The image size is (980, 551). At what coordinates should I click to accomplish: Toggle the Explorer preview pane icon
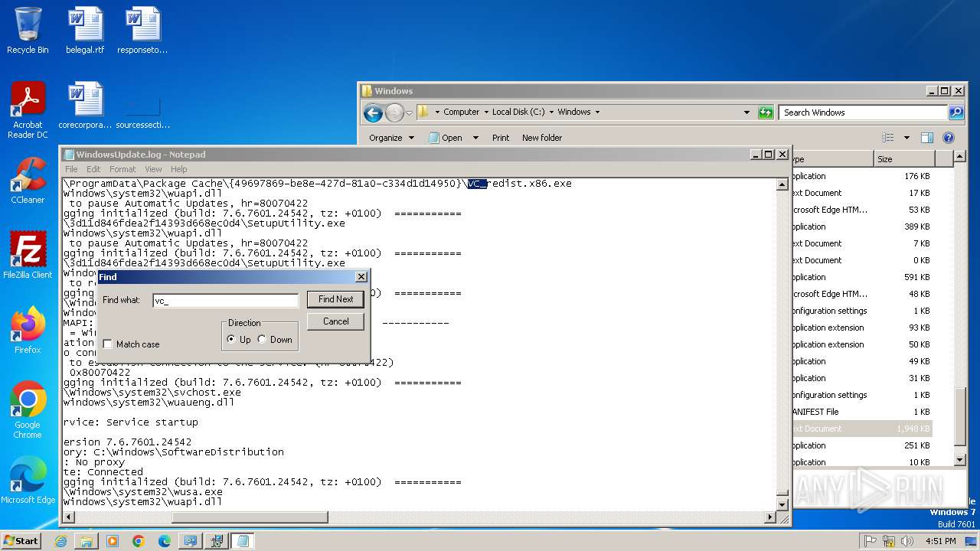coord(927,138)
